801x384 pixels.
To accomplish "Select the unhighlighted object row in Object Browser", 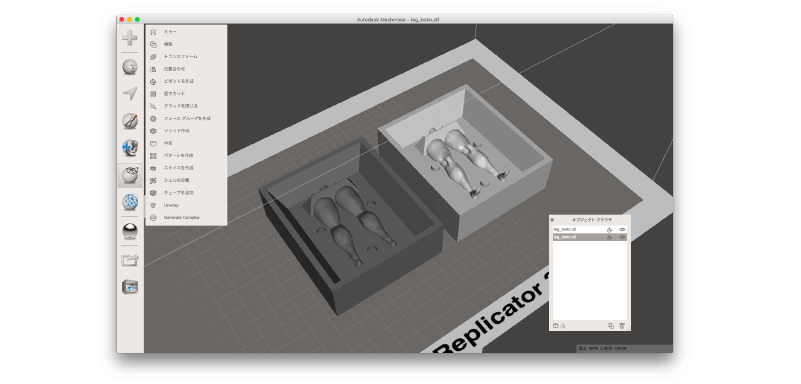I will point(590,230).
